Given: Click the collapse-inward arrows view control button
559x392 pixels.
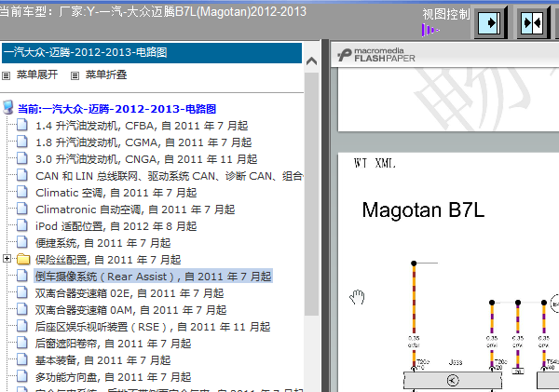Looking at the screenshot, I should pyautogui.click(x=532, y=23).
